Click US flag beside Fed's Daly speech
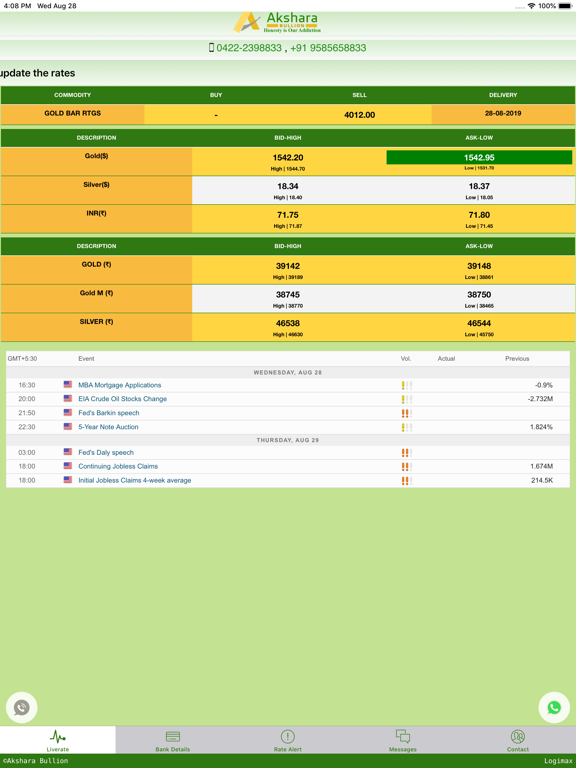This screenshot has width=576, height=768. [x=68, y=452]
